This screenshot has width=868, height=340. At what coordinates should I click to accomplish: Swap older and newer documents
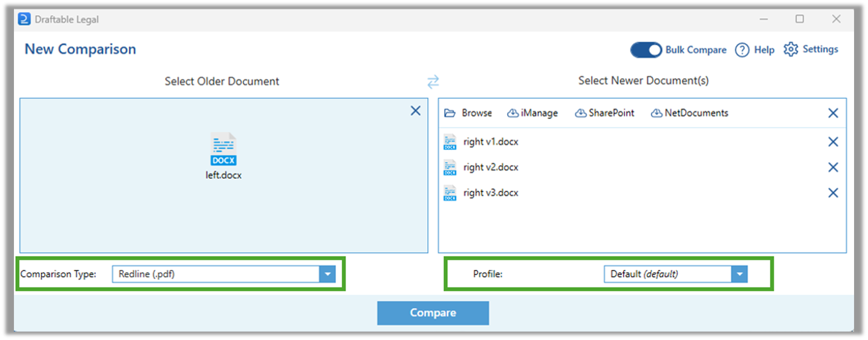(x=433, y=81)
